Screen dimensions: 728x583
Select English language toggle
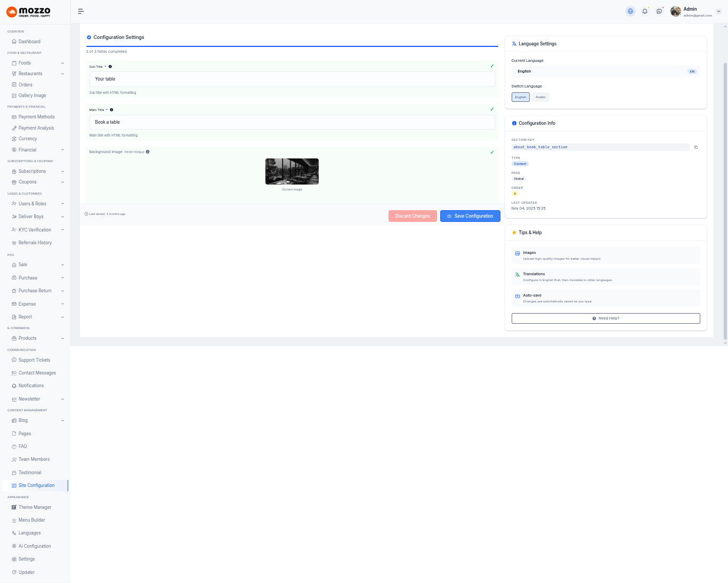pos(520,97)
